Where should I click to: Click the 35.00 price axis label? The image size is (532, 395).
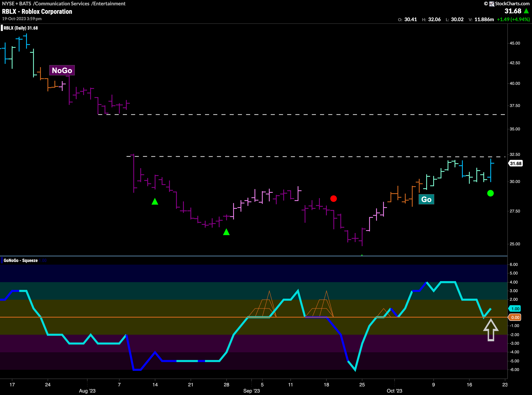[515, 129]
